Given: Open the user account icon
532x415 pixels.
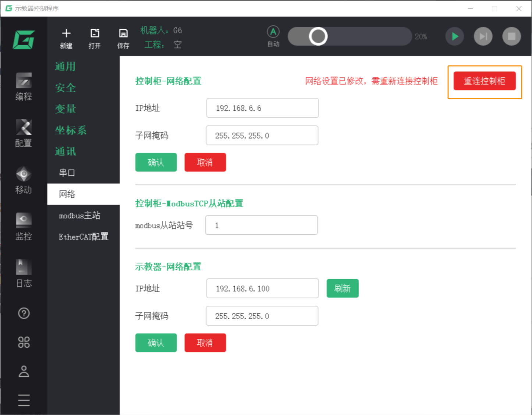Looking at the screenshot, I should [24, 371].
